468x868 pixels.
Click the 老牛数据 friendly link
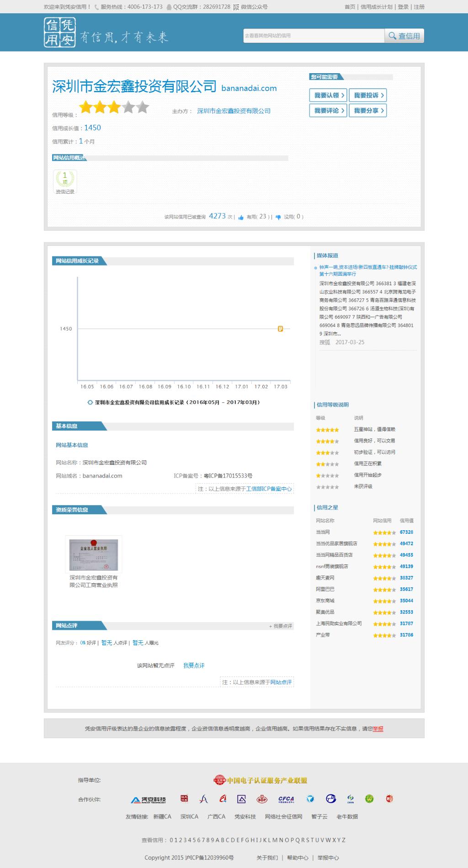point(347,816)
